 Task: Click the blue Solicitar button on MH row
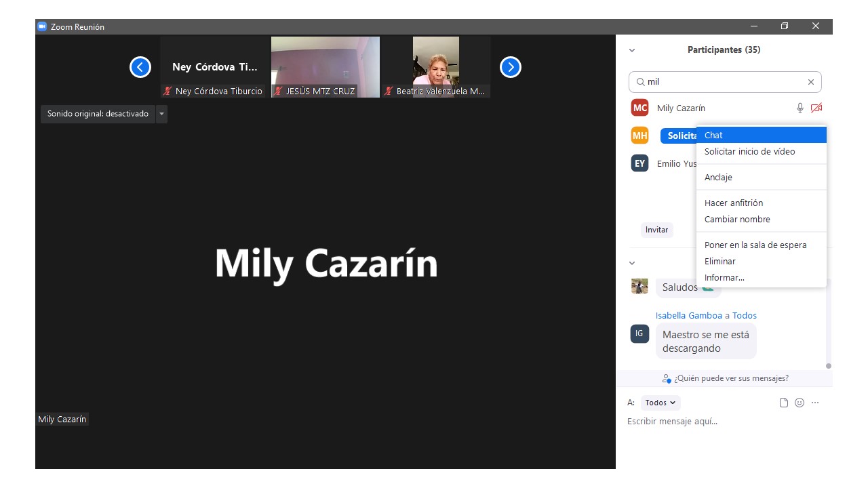coord(679,136)
